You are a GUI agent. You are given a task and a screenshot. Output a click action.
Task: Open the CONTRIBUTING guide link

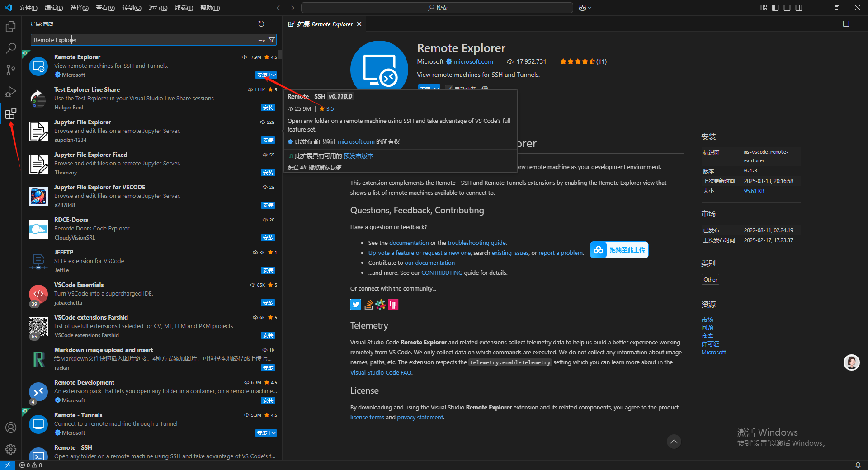tap(442, 273)
